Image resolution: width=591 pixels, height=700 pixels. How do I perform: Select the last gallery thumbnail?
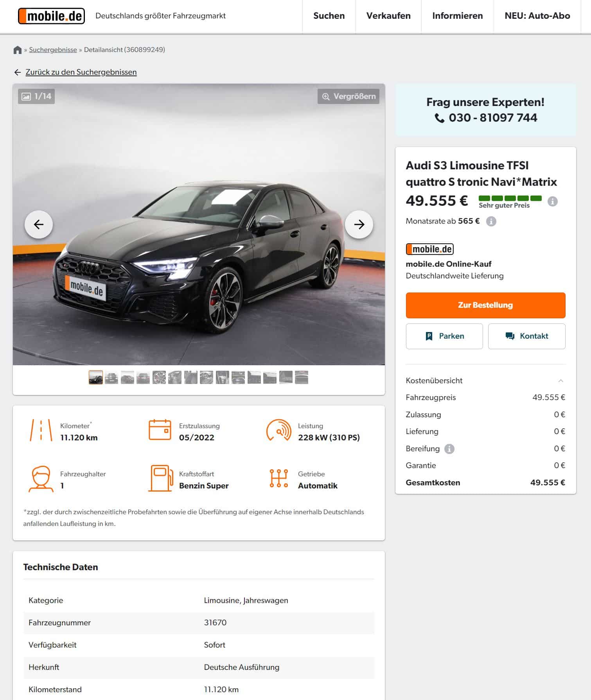302,377
